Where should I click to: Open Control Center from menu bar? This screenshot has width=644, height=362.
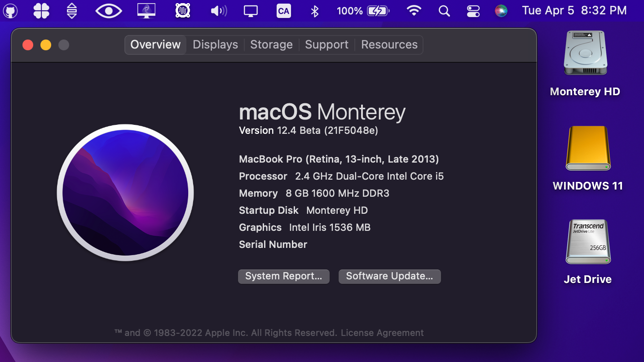(x=473, y=11)
